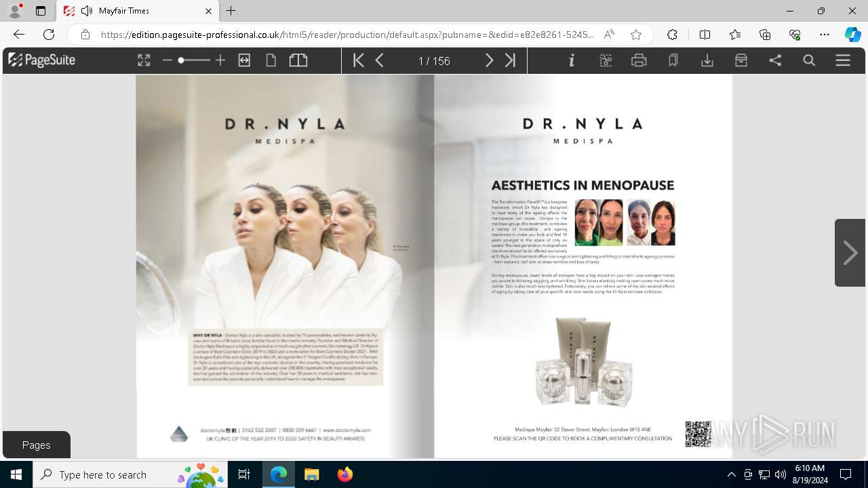868x488 pixels.
Task: Jump to the last page
Action: 511,60
